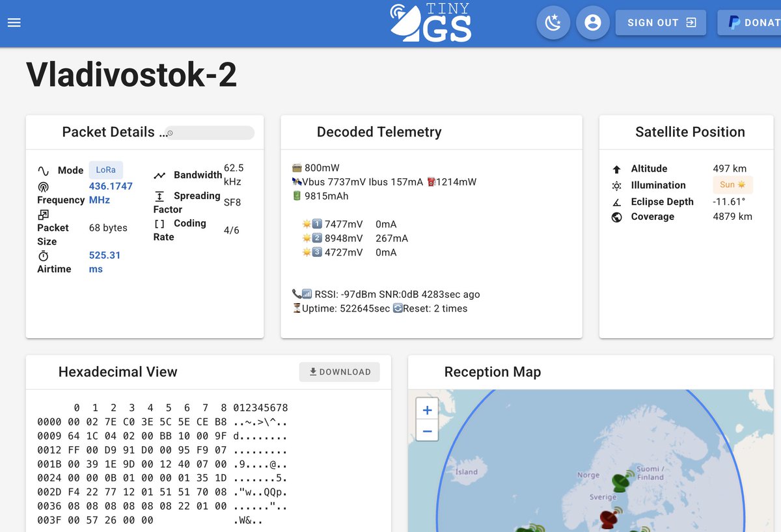This screenshot has width=781, height=532.
Task: Click the 497 km altitude value
Action: pyautogui.click(x=730, y=168)
